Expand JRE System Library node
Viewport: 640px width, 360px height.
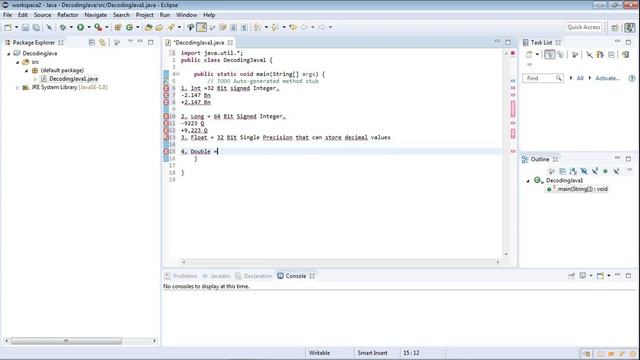tap(17, 87)
